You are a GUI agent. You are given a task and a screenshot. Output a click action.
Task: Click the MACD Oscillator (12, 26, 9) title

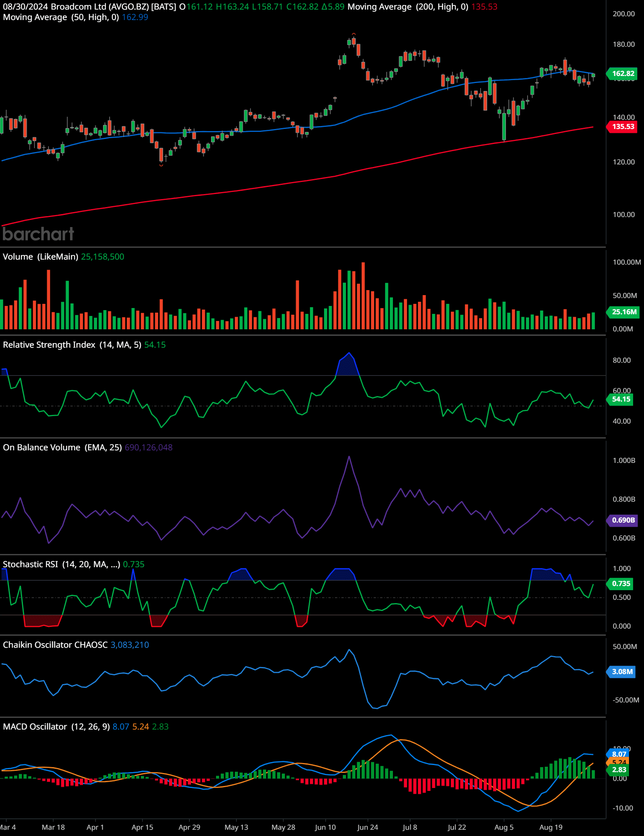pyautogui.click(x=56, y=727)
